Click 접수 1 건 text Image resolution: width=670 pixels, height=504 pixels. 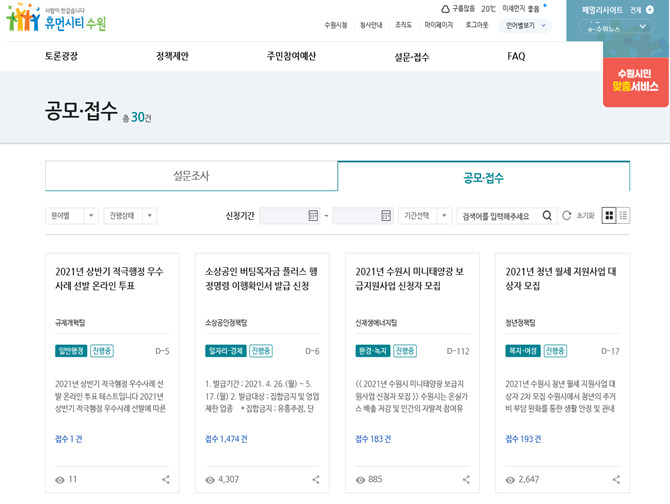69,439
